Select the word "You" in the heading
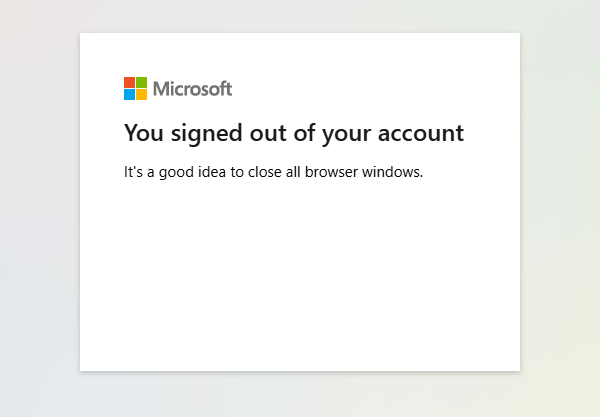Viewport: 600px width, 417px height. click(142, 133)
